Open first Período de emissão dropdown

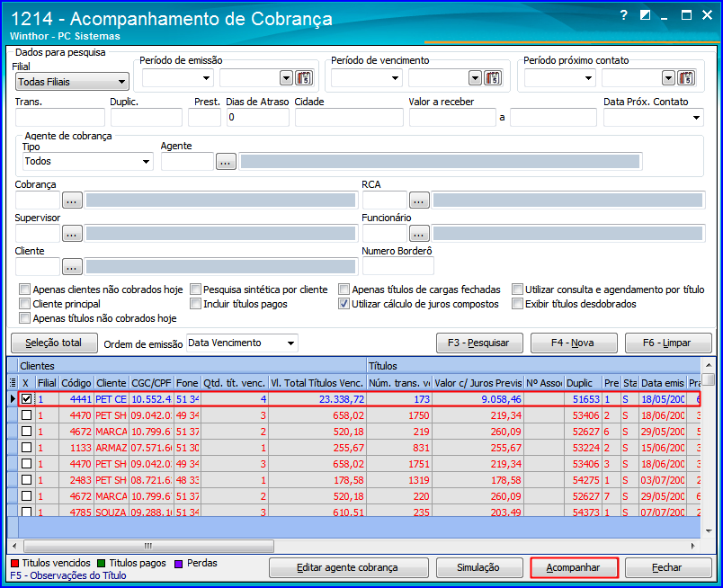pos(206,78)
